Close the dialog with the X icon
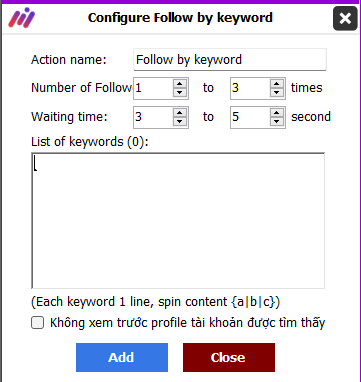This screenshot has height=382, width=361. coord(345,18)
